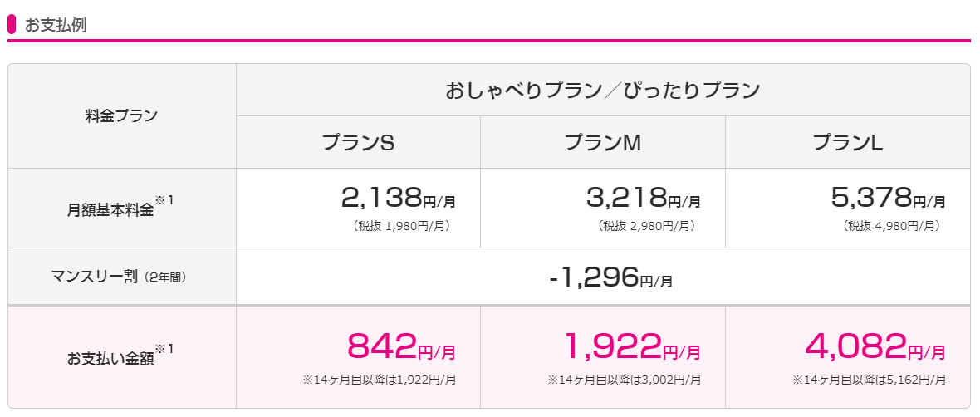Click the 税抜 1,980円/月 note
The image size is (980, 417).
coord(401,226)
